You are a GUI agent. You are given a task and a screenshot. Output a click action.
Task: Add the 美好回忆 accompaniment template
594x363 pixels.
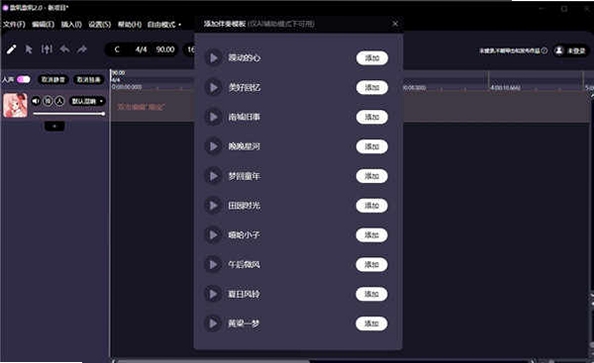point(372,88)
